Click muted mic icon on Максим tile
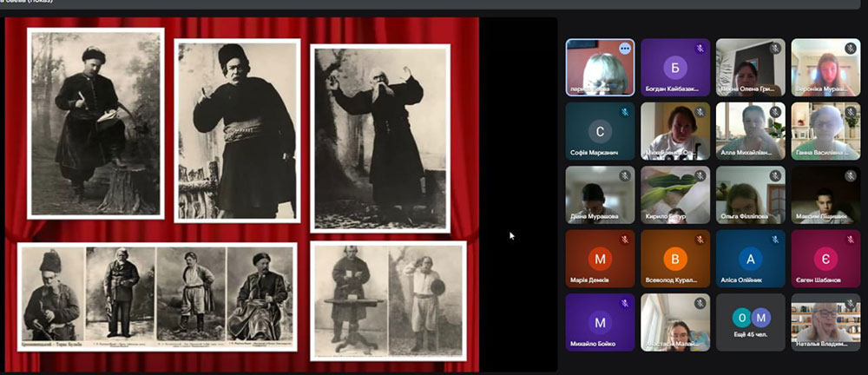This screenshot has width=868, height=375. (851, 176)
